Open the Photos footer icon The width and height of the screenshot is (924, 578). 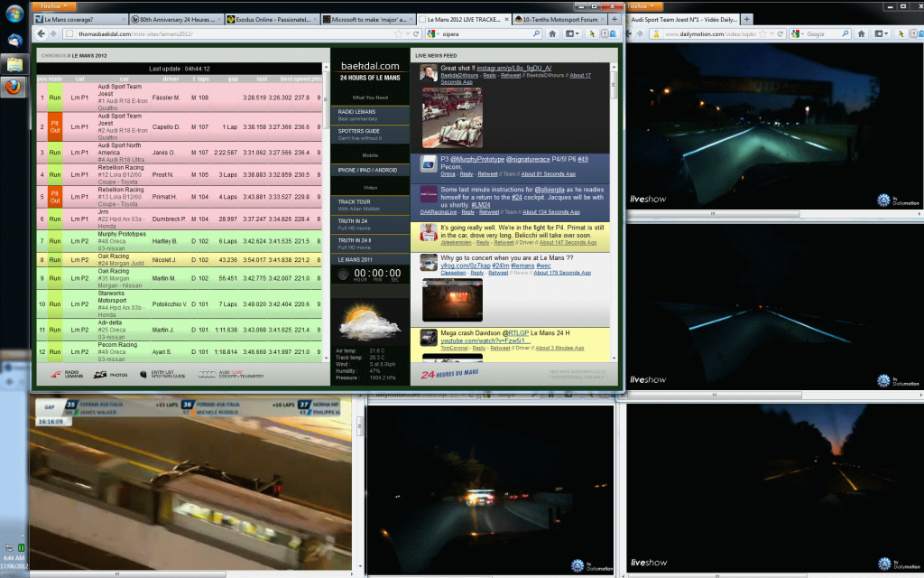(x=110, y=375)
